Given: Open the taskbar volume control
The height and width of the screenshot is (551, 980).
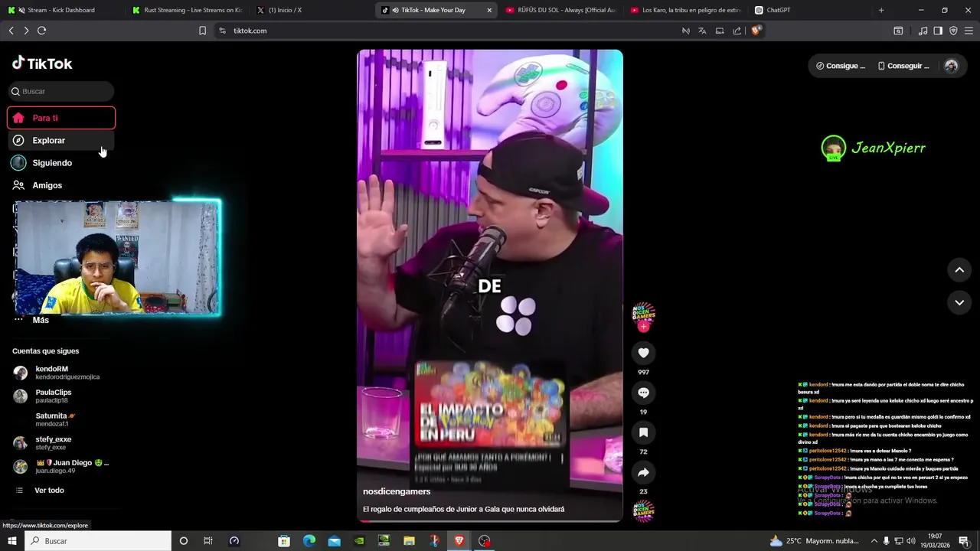Looking at the screenshot, I should (913, 541).
